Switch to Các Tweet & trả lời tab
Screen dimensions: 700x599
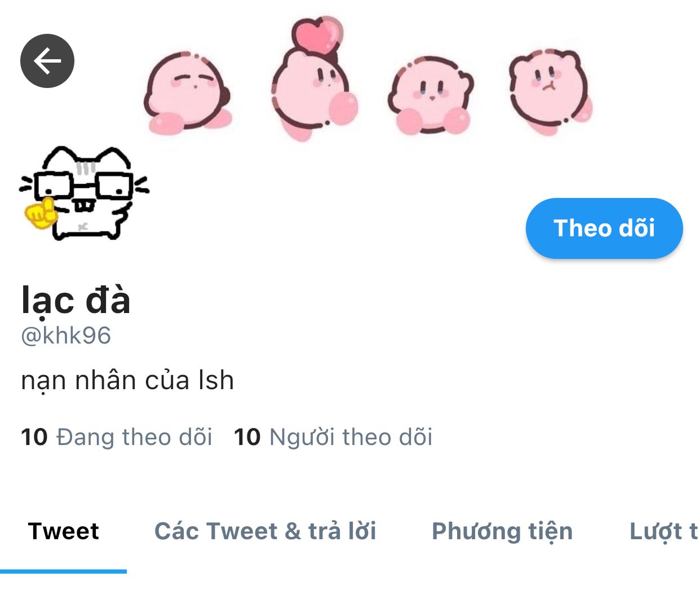click(265, 531)
